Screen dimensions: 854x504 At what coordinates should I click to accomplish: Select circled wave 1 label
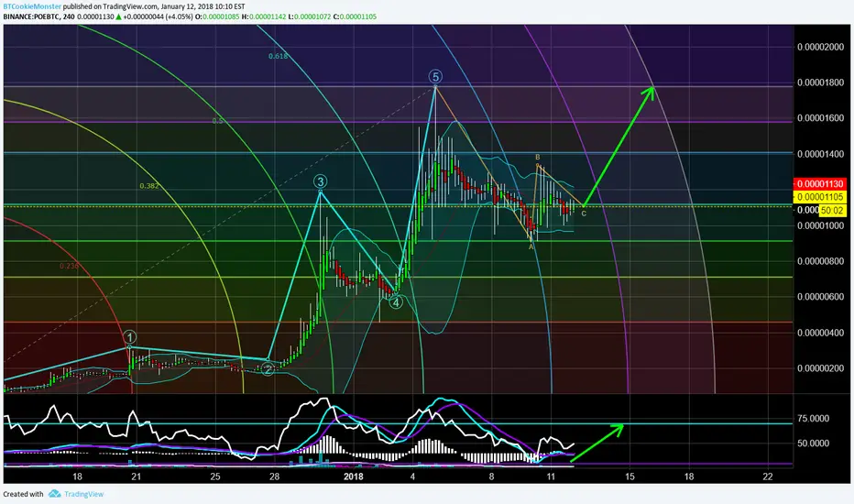tap(129, 336)
